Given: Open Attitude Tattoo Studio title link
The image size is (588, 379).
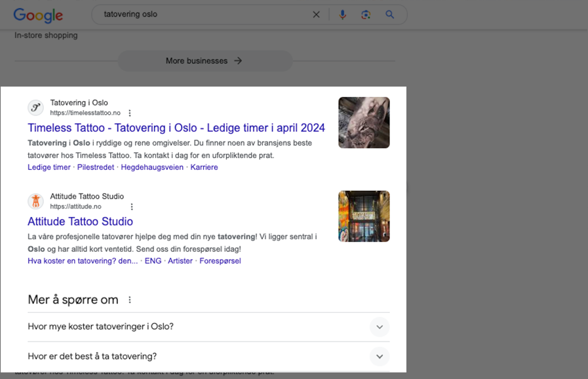Looking at the screenshot, I should pyautogui.click(x=80, y=222).
